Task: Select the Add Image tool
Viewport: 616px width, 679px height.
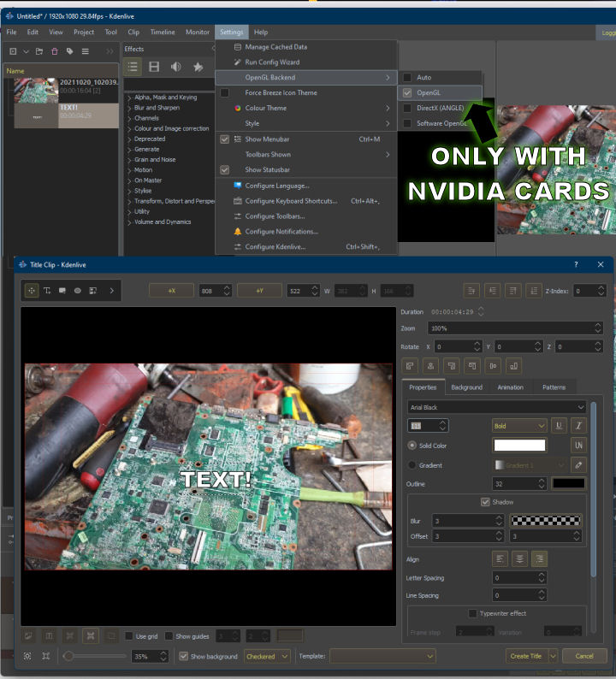Action: pos(93,291)
